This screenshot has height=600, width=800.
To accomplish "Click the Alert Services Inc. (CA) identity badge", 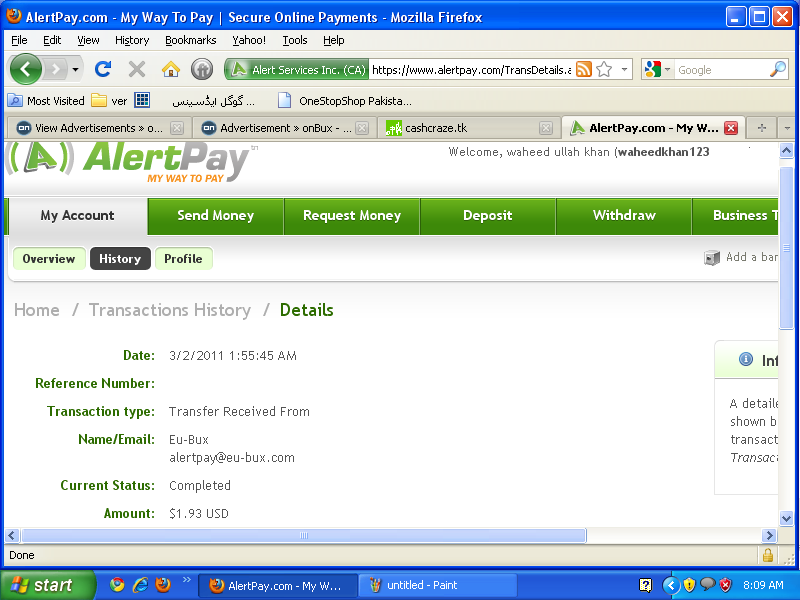I will tap(297, 69).
